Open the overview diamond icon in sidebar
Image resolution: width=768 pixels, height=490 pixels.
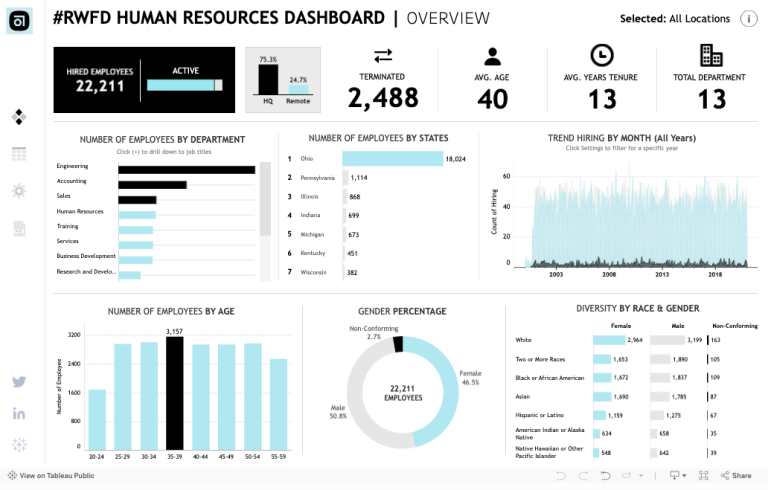click(19, 117)
